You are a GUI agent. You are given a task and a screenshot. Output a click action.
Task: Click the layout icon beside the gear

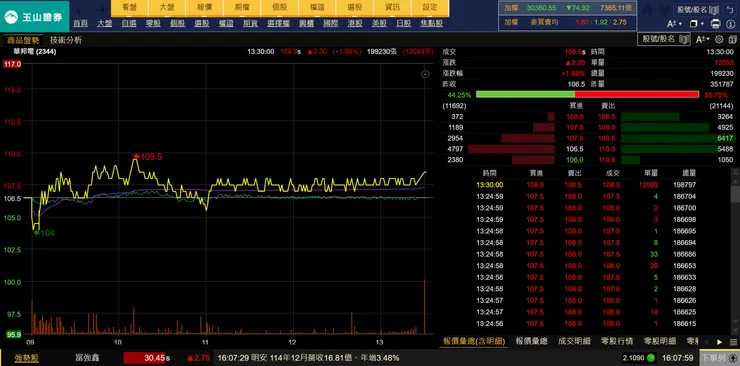point(732,39)
